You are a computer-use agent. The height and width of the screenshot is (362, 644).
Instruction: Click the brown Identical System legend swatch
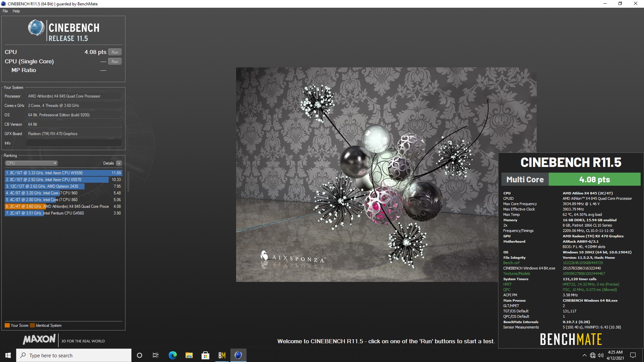click(32, 325)
